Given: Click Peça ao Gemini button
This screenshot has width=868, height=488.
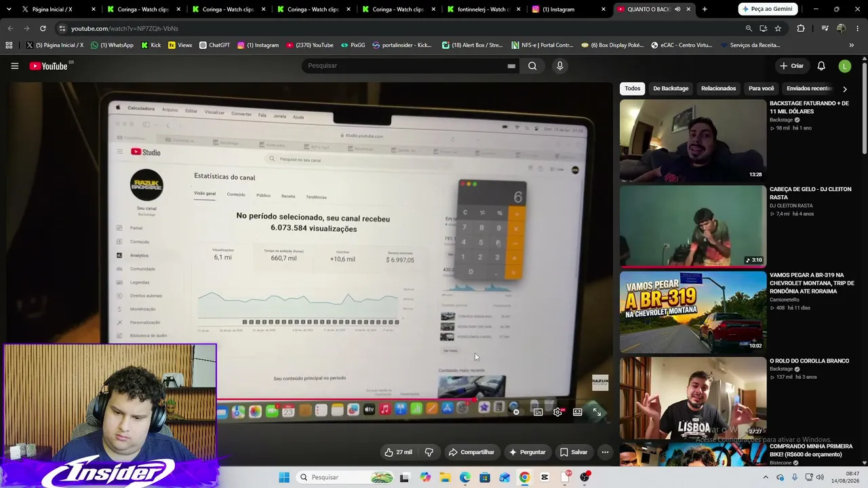Looking at the screenshot, I should pyautogui.click(x=767, y=9).
